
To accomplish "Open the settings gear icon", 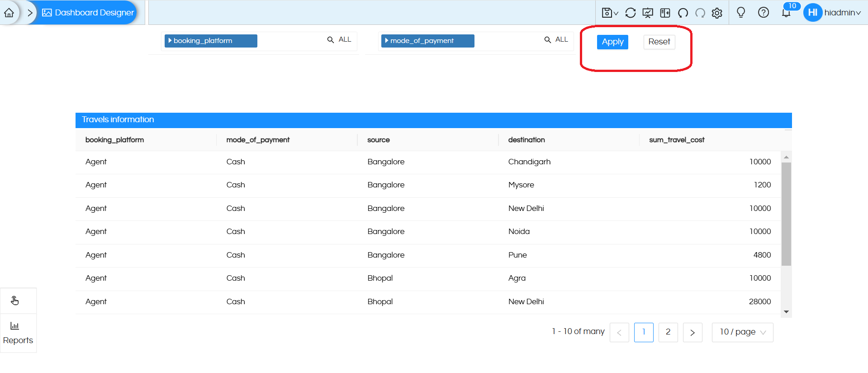I will click(717, 13).
